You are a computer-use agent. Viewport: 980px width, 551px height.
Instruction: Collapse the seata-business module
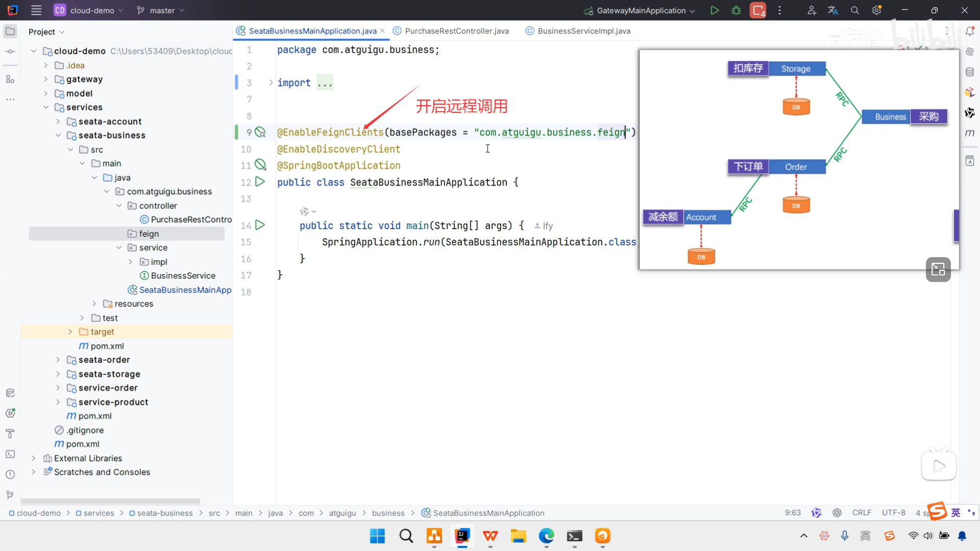coord(58,135)
